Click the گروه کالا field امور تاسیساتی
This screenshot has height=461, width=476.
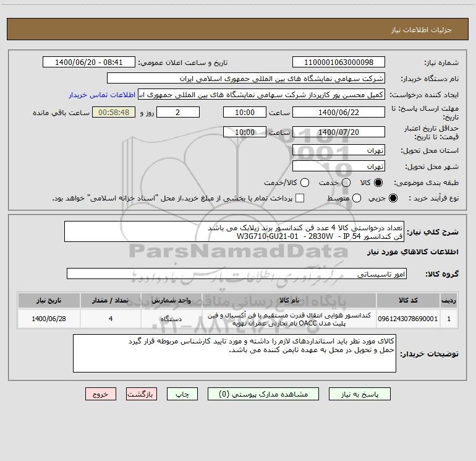[x=237, y=274]
